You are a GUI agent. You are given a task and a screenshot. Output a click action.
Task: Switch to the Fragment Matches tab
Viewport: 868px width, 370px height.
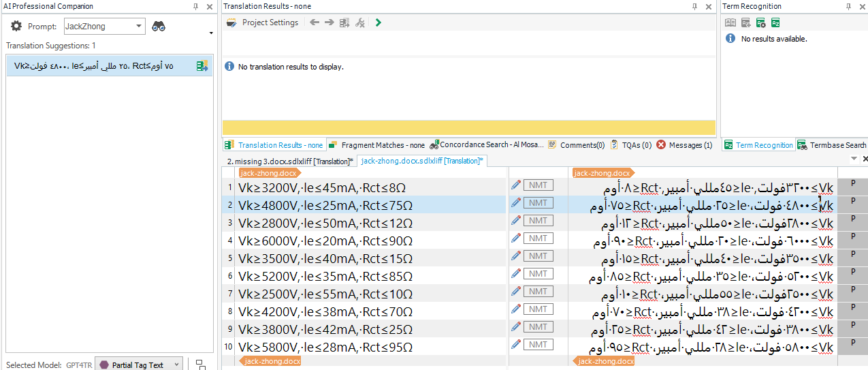point(376,145)
